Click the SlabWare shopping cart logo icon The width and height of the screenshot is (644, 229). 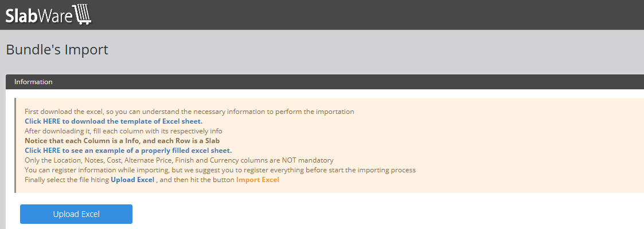tap(82, 15)
